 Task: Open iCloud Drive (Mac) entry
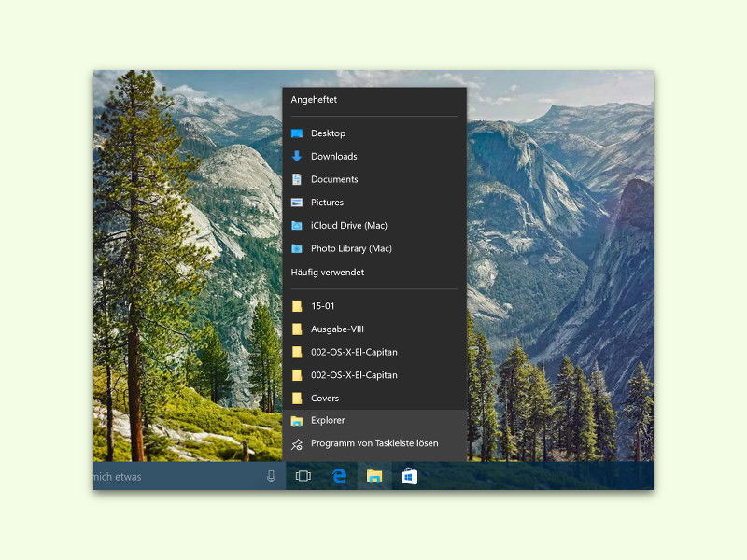point(374,225)
